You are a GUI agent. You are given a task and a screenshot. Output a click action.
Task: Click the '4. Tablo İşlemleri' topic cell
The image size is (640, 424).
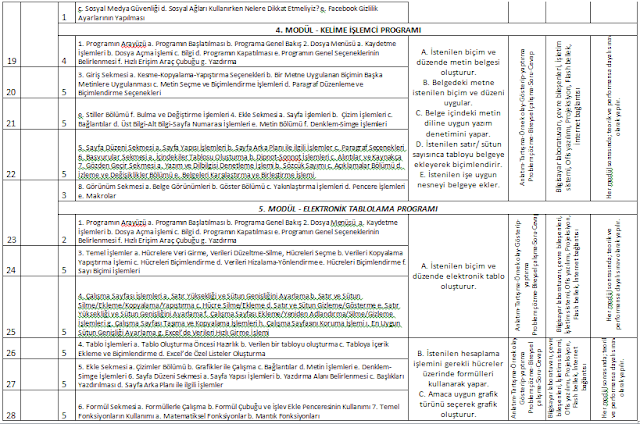(x=242, y=348)
